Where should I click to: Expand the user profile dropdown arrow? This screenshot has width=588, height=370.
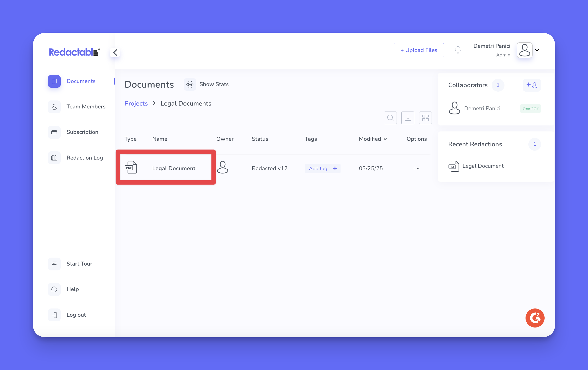coord(537,50)
